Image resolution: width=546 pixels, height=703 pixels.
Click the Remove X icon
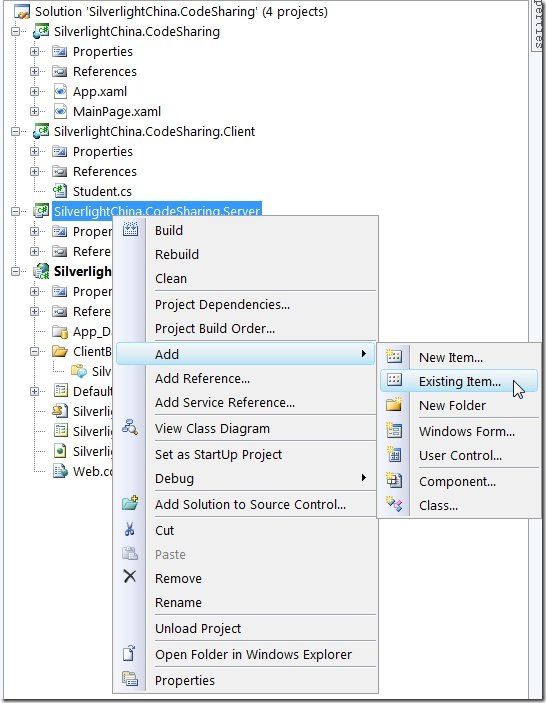pyautogui.click(x=130, y=576)
